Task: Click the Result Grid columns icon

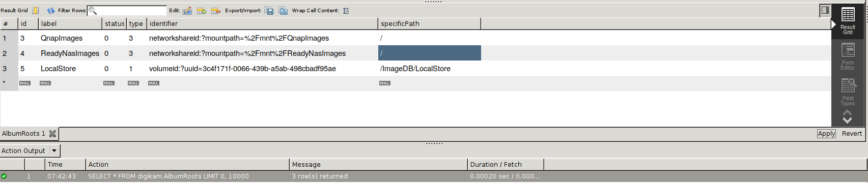Action: (36, 10)
